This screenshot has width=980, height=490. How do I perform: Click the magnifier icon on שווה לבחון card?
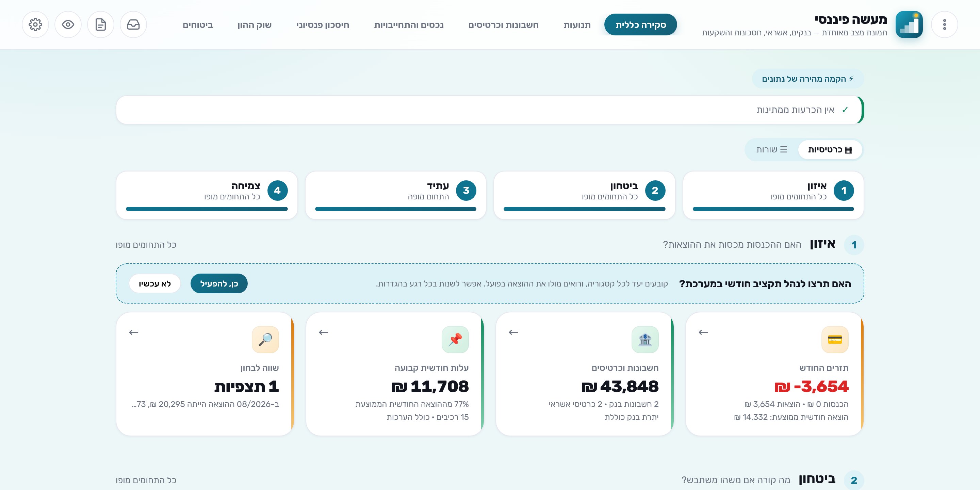tap(265, 339)
